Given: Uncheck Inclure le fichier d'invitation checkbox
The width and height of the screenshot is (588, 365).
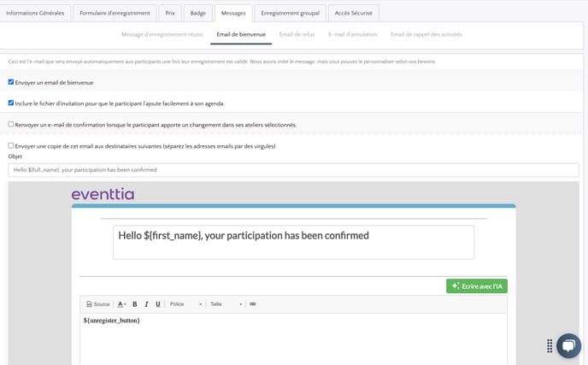Looking at the screenshot, I should 11,103.
